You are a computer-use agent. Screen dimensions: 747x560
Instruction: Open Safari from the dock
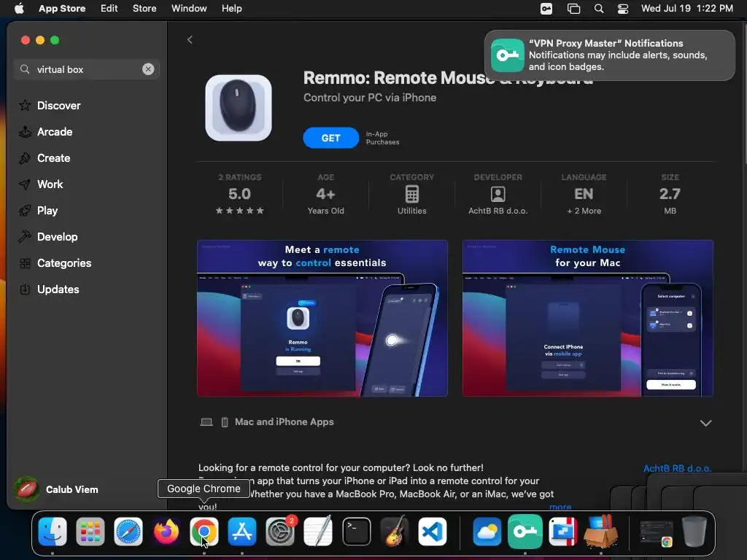tap(128, 532)
